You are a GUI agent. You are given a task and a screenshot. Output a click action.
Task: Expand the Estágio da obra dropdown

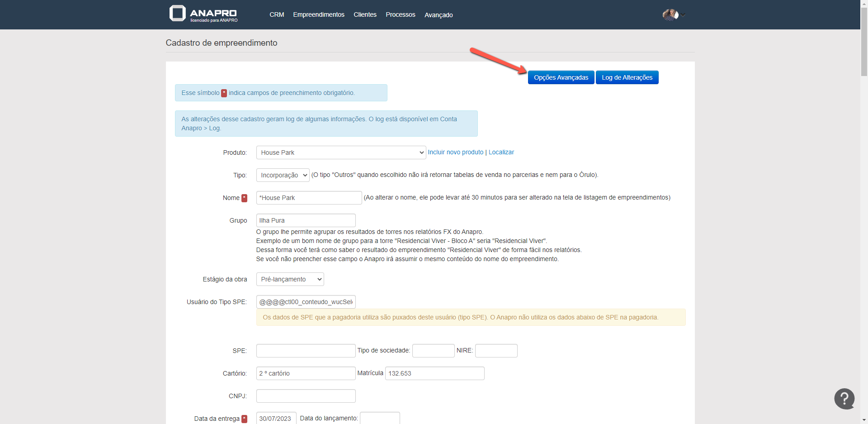[290, 279]
